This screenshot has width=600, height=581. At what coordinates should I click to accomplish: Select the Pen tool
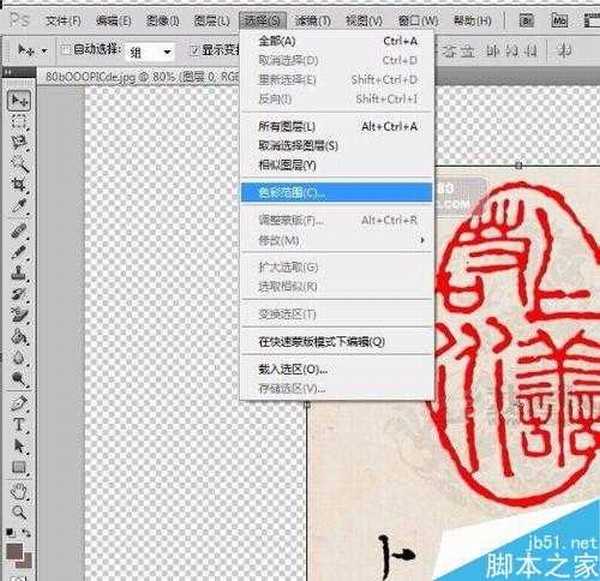(18, 403)
